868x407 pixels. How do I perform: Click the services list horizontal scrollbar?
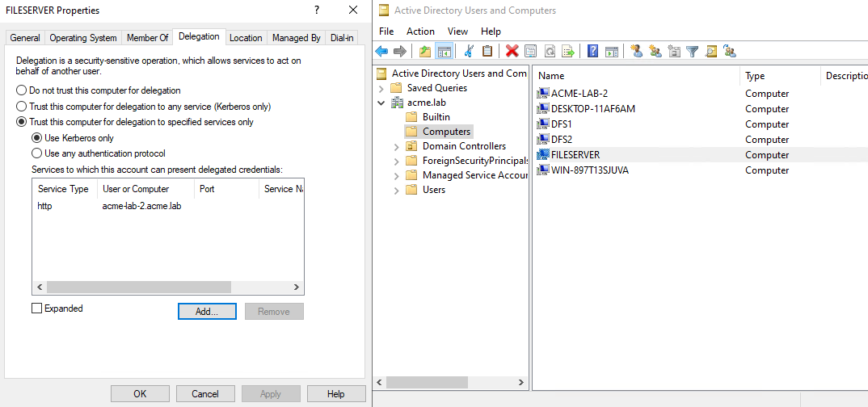[139, 287]
